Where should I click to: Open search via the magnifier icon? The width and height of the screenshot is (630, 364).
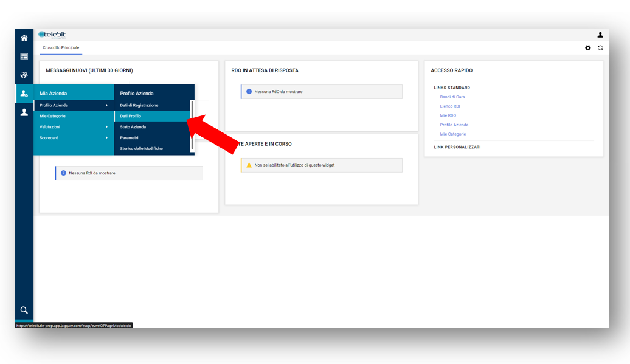pyautogui.click(x=24, y=310)
